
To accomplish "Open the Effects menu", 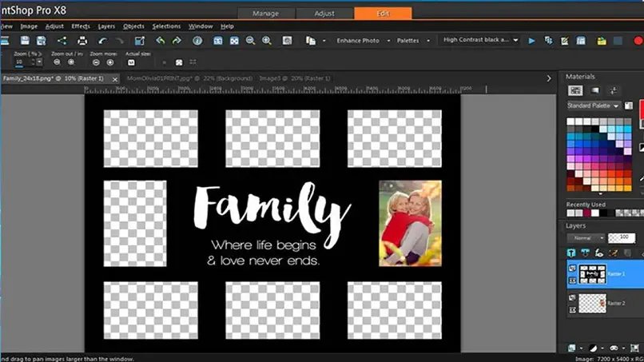I will point(81,26).
